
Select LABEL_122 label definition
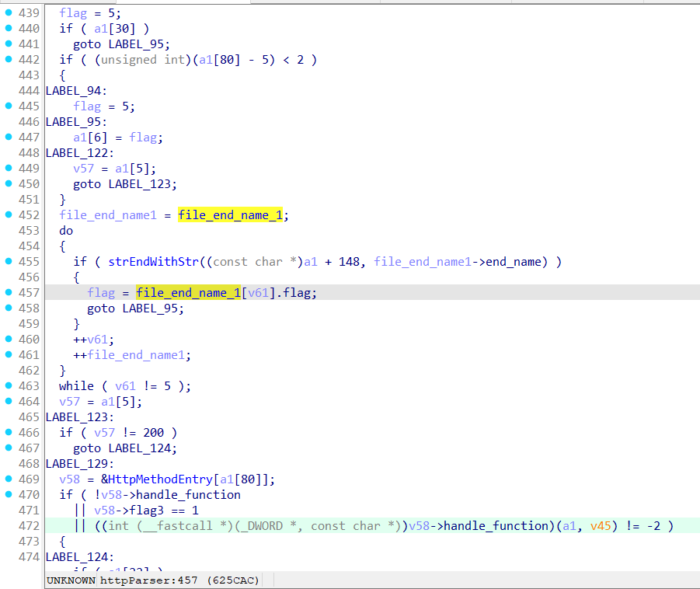(80, 153)
